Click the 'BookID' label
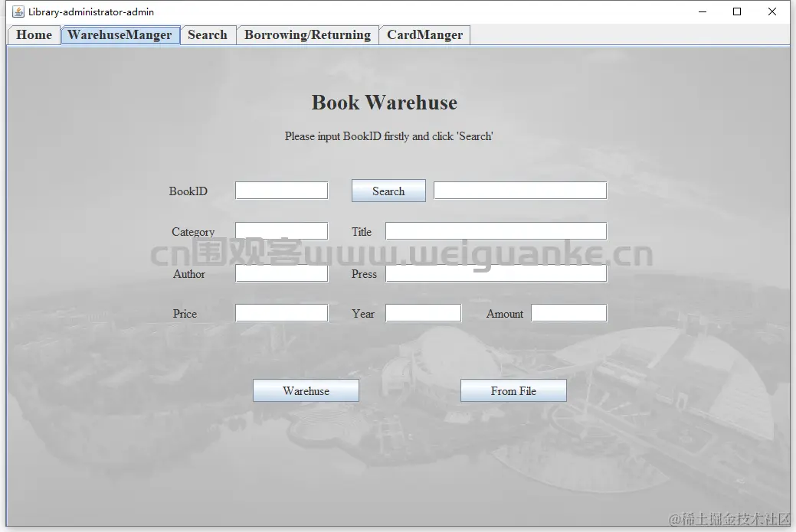This screenshot has width=796, height=532. click(188, 191)
